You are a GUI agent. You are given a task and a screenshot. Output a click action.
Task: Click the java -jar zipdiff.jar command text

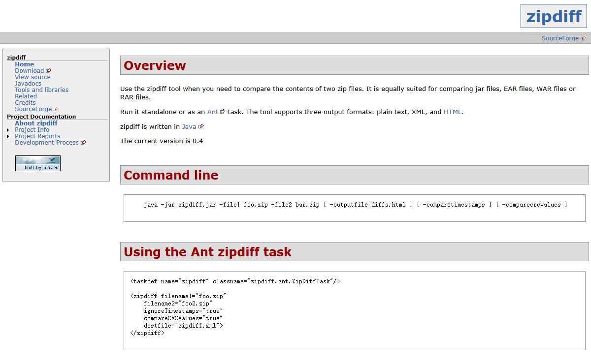click(356, 205)
